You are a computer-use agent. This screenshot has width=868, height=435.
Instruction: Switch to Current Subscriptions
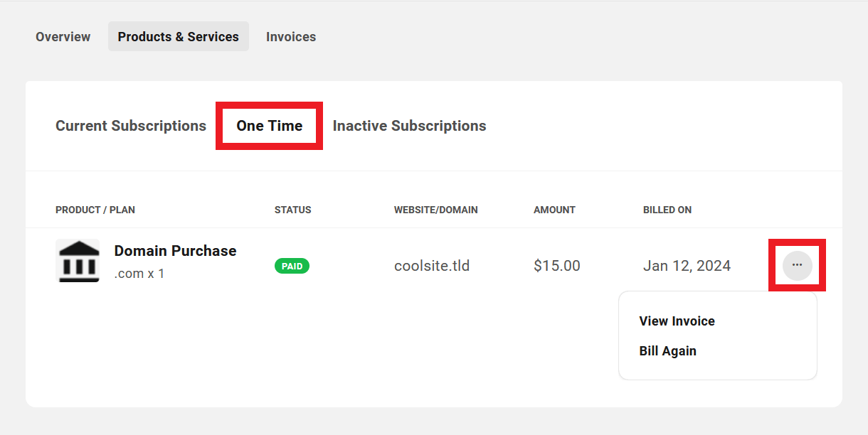(x=131, y=126)
